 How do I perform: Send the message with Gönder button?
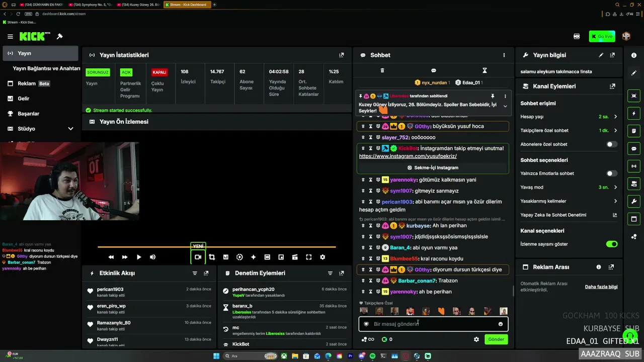[x=496, y=339]
